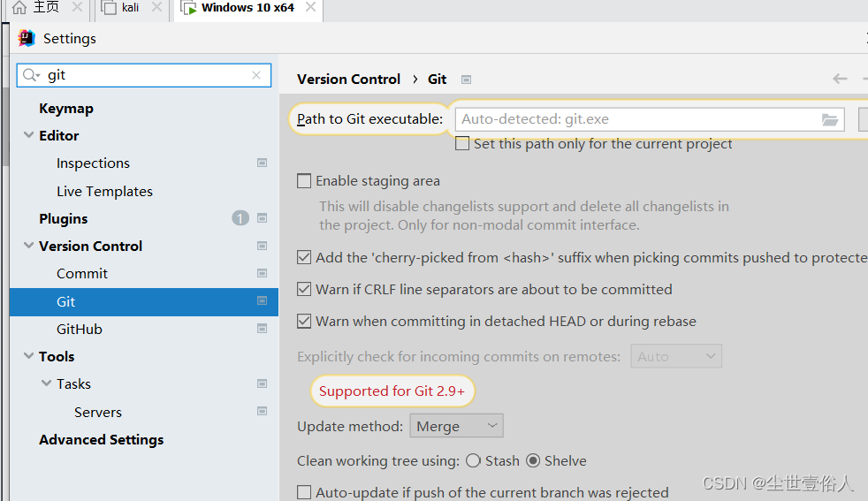Open GitHub settings page
Viewport: 868px width, 501px height.
tap(80, 329)
